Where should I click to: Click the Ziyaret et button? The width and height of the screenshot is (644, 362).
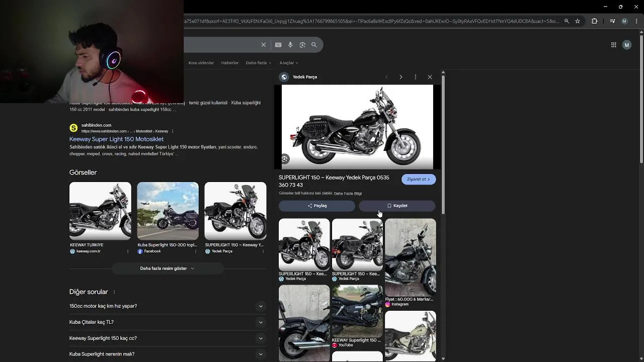[419, 179]
